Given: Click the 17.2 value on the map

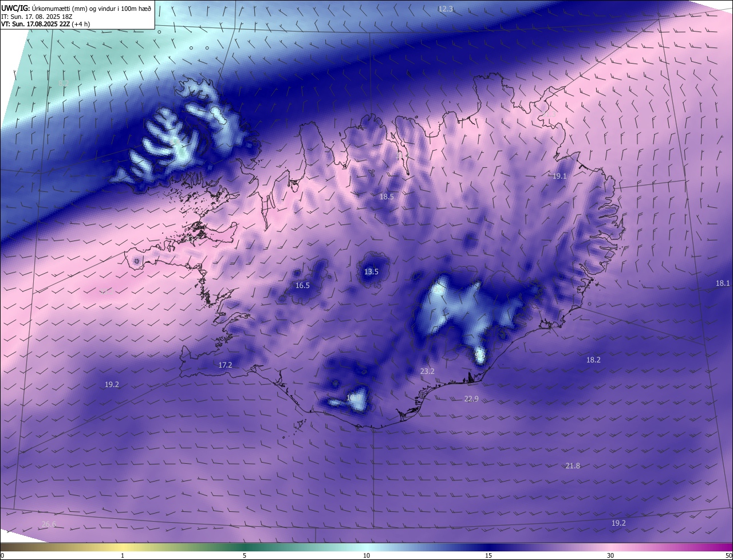Looking at the screenshot, I should [225, 365].
